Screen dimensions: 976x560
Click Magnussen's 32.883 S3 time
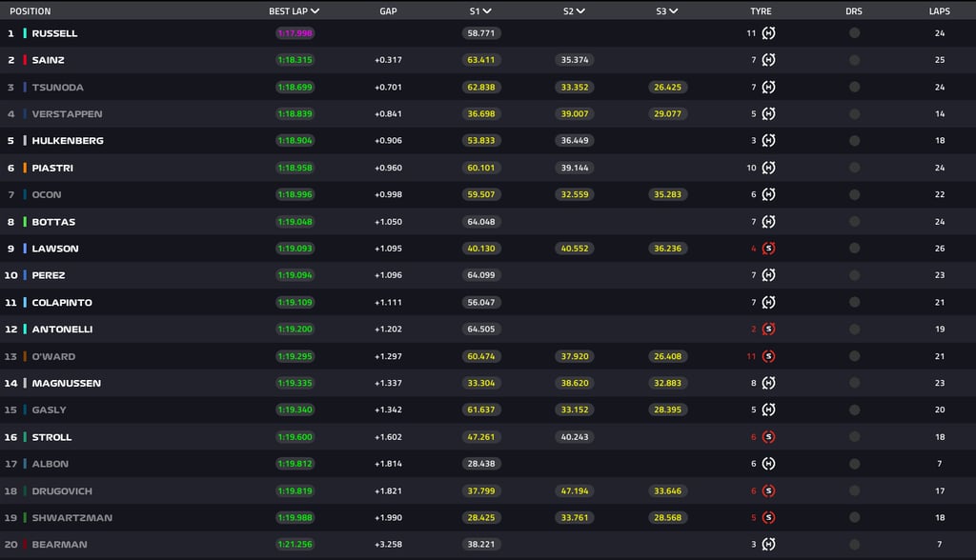(668, 383)
